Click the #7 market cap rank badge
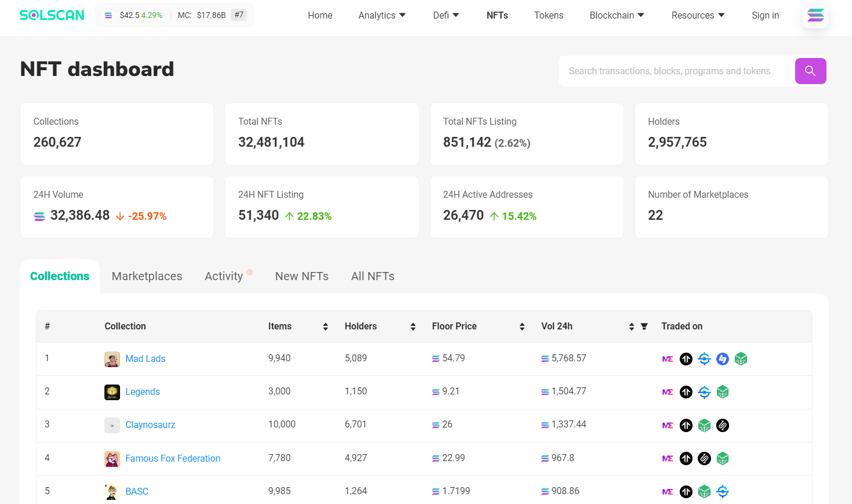Image resolution: width=852 pixels, height=504 pixels. tap(238, 15)
